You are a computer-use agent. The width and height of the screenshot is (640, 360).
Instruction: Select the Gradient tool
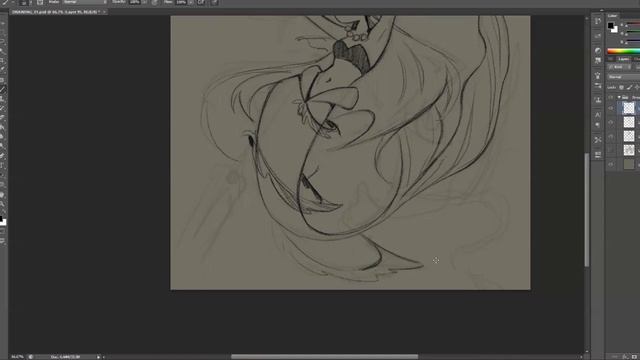click(3, 127)
